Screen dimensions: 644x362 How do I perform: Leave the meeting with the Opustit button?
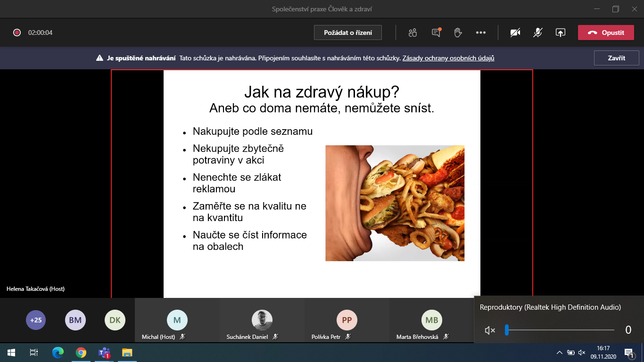[x=606, y=33]
